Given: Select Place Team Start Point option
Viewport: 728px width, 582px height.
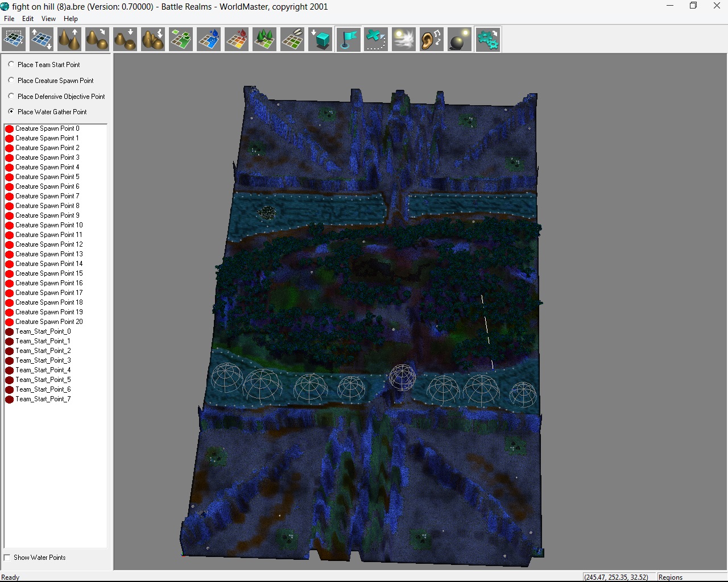Looking at the screenshot, I should click(44, 65).
